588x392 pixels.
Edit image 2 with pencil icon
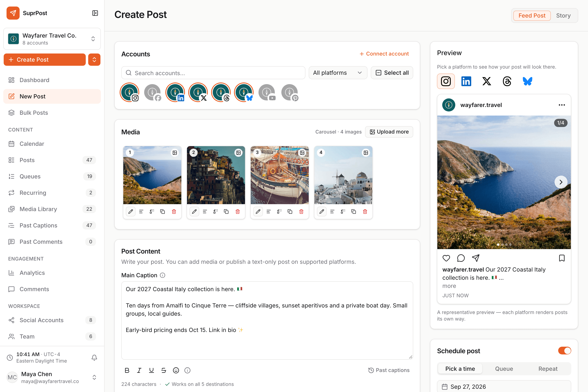coord(194,212)
